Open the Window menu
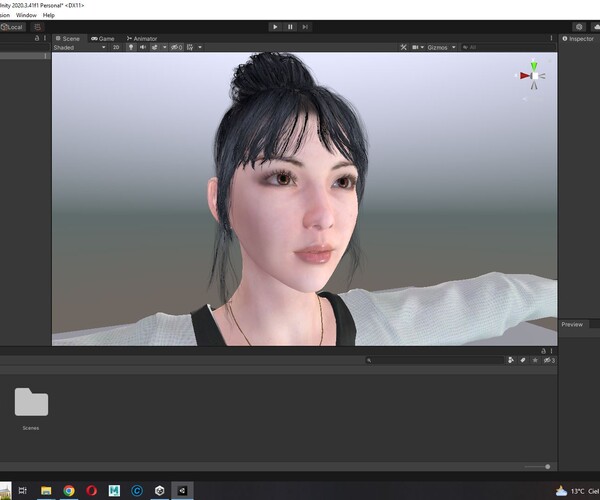 pyautogui.click(x=26, y=15)
